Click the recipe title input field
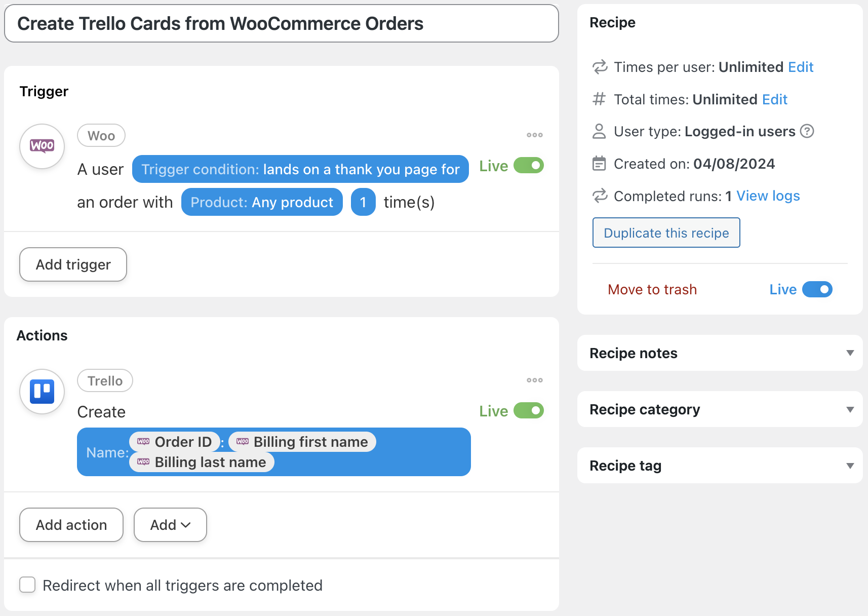This screenshot has width=868, height=616. click(281, 24)
